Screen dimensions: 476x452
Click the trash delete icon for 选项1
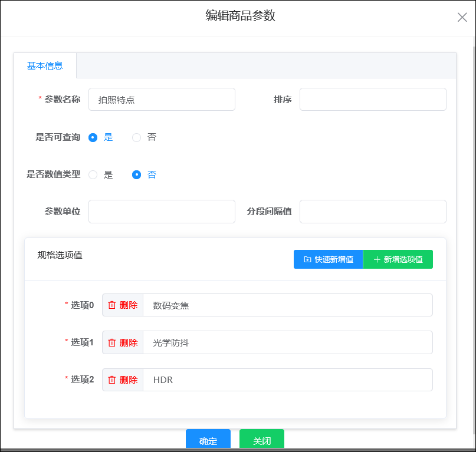coord(112,342)
